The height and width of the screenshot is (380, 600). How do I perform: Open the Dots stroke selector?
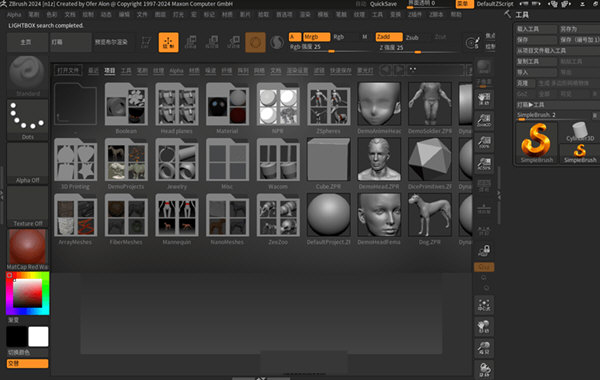point(28,120)
